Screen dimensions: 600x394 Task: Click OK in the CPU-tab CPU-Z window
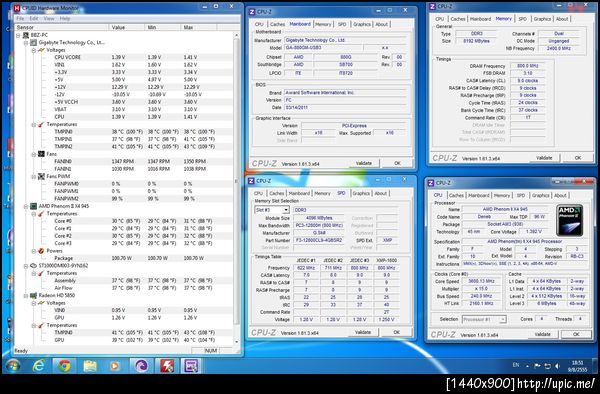point(576,334)
